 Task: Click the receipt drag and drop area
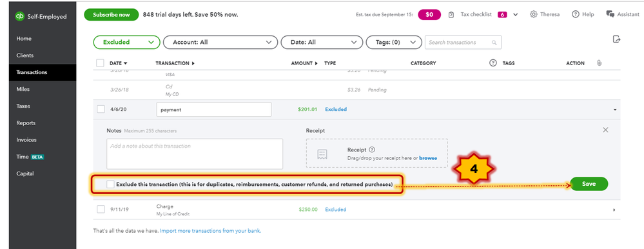pos(376,153)
